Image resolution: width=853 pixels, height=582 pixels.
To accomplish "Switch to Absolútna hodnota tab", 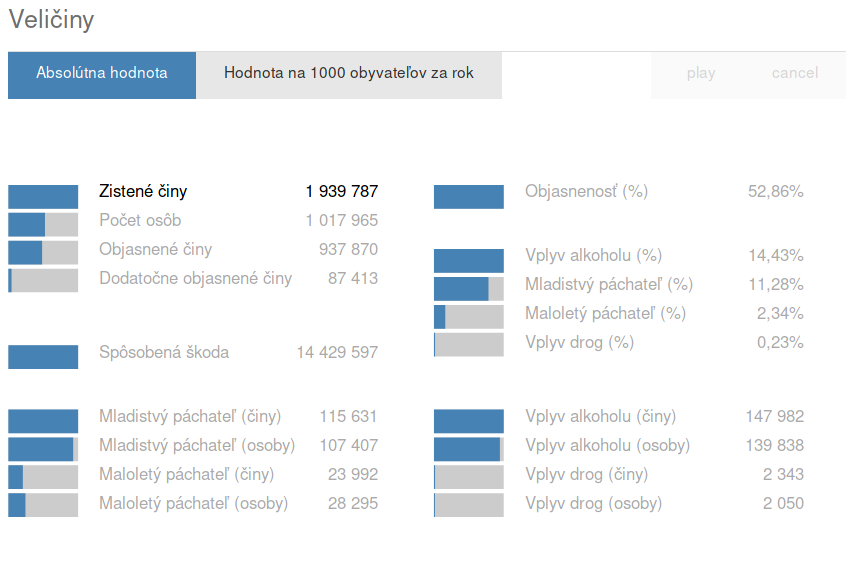I will point(102,75).
